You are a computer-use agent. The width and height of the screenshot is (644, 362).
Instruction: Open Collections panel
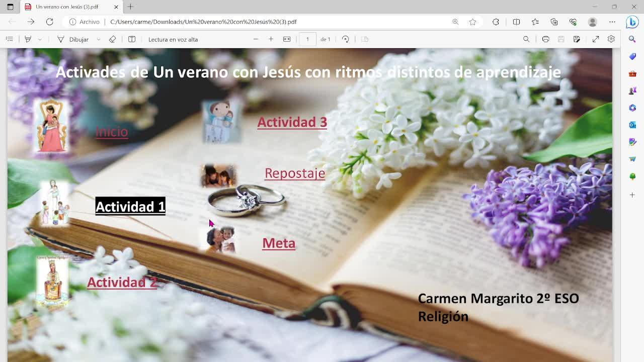[x=554, y=22]
